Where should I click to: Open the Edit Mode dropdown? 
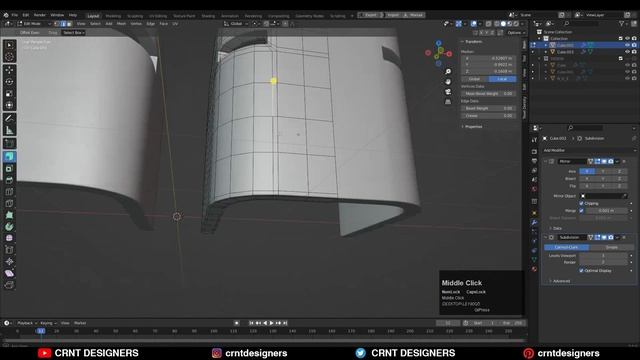(33, 24)
